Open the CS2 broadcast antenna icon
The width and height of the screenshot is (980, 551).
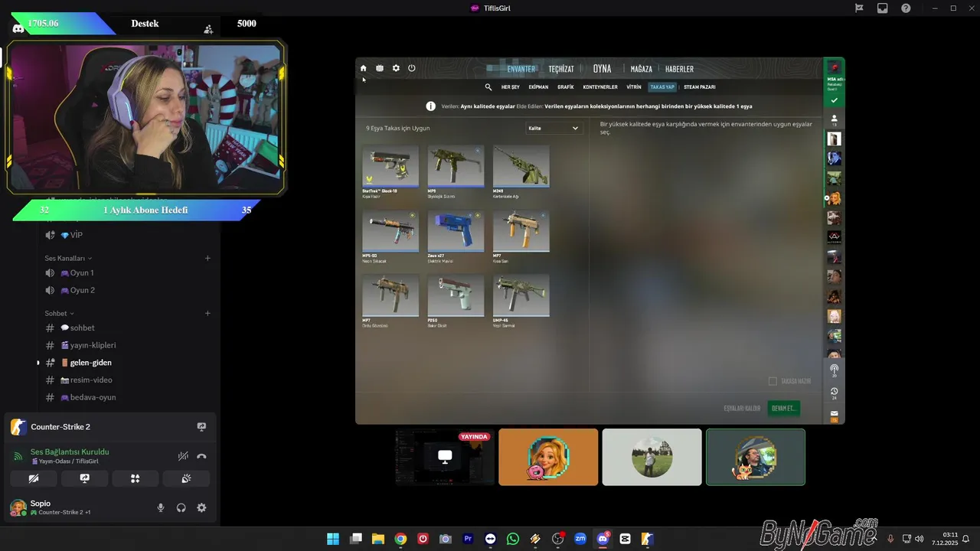835,370
